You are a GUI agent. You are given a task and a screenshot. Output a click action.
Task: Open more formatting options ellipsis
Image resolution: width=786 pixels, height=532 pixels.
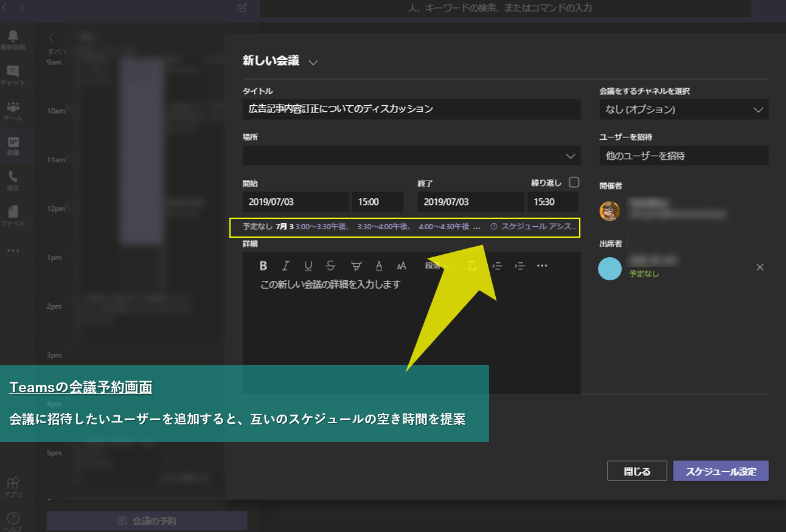point(543,266)
